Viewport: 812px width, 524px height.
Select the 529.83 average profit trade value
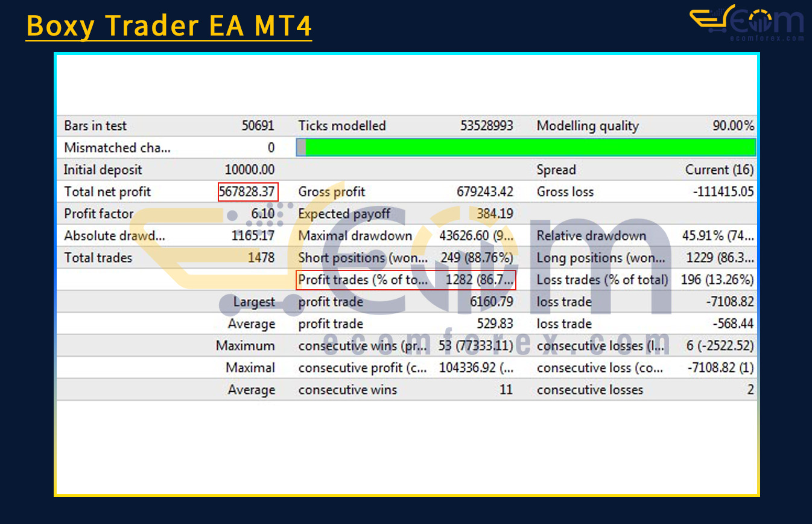click(x=495, y=324)
